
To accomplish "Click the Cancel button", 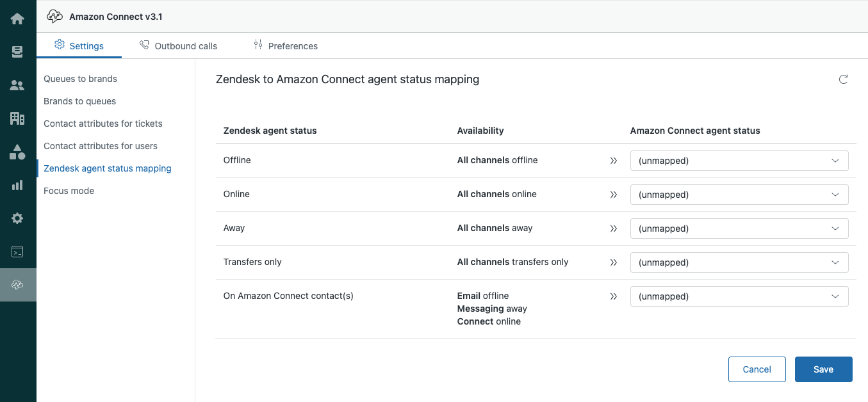I will (x=757, y=369).
